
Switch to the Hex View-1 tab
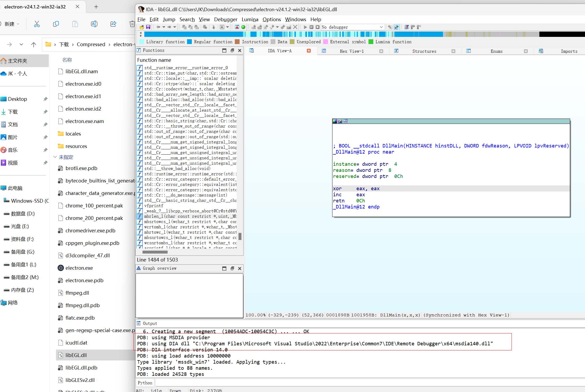[x=352, y=51]
